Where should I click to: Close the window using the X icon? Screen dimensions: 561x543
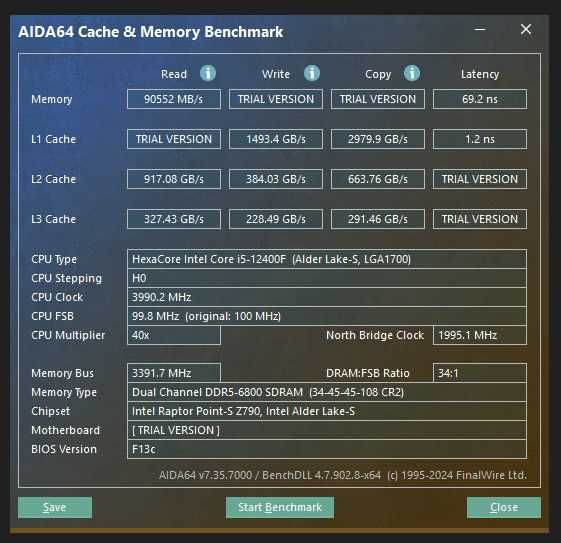[x=526, y=29]
